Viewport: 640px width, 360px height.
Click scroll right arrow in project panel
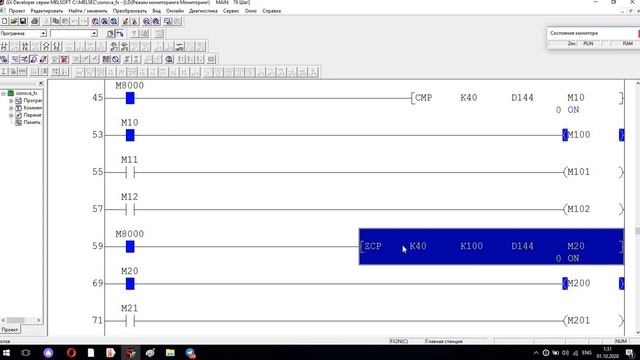(x=39, y=320)
